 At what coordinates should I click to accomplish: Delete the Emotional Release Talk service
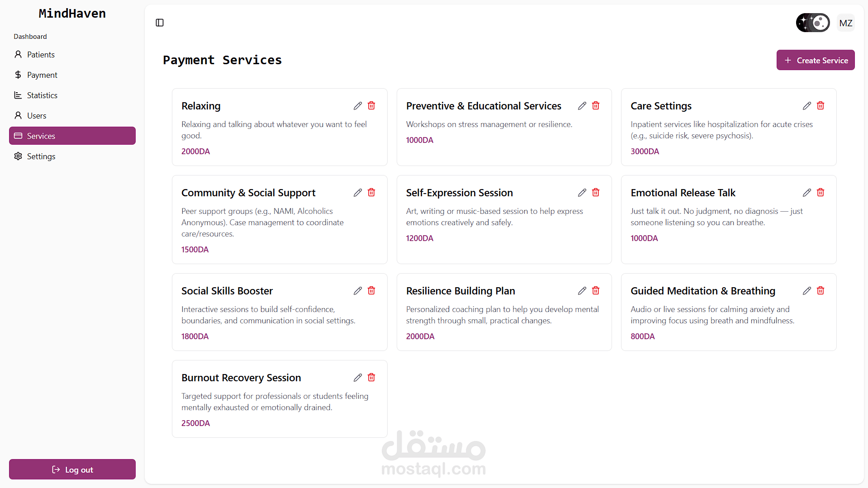coord(821,193)
